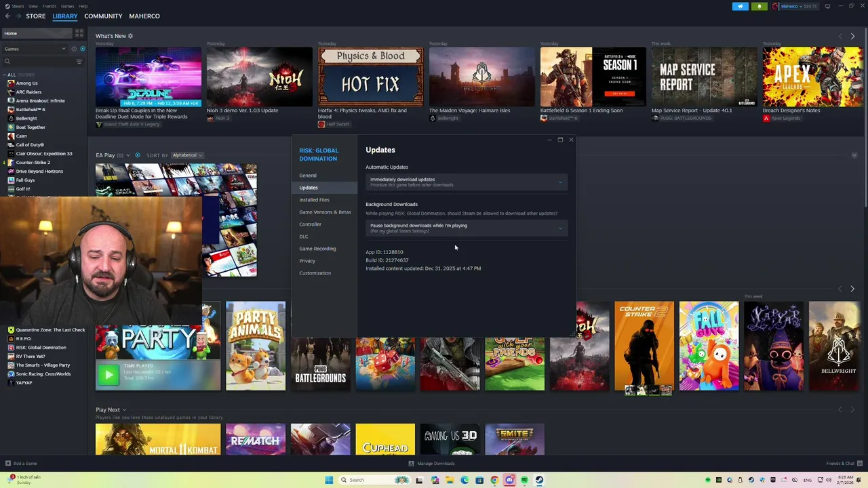Image resolution: width=868 pixels, height=488 pixels.
Task: Open the Background Downloads pause dropdown
Action: 467,228
